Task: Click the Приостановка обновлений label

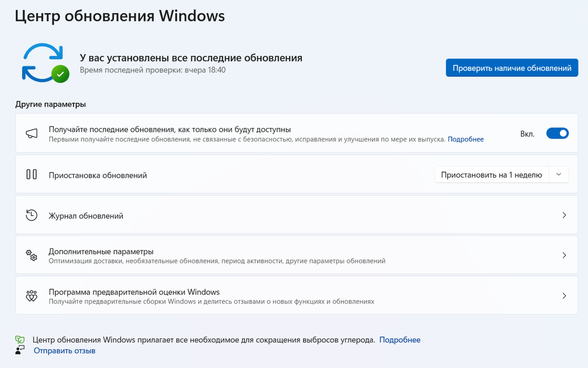Action: click(x=98, y=175)
